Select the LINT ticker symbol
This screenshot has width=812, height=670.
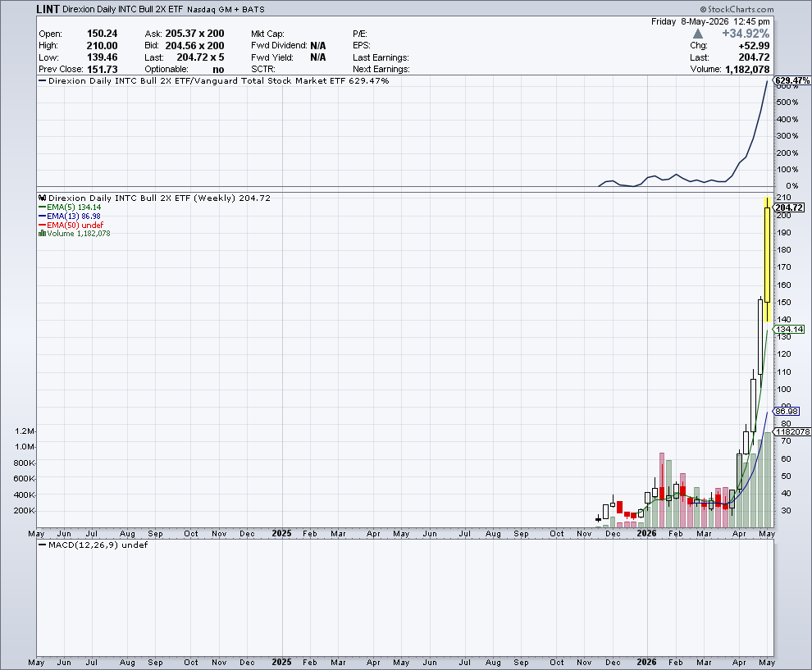point(48,9)
